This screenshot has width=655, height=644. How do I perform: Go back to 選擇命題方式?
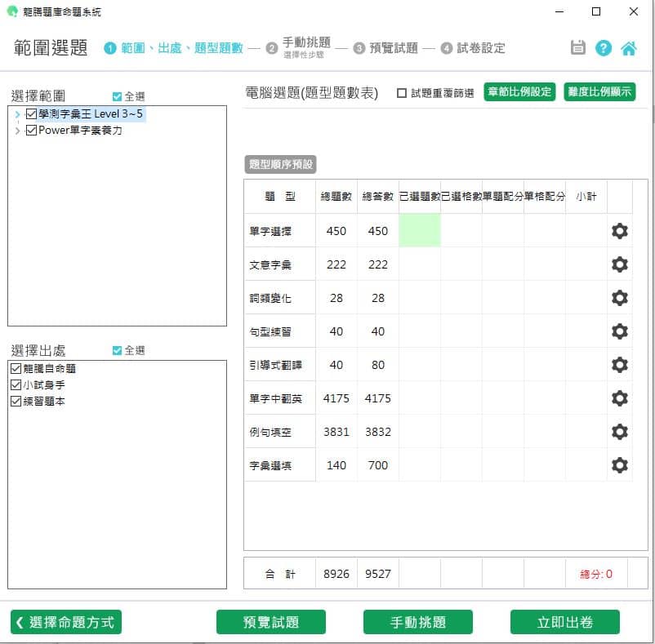point(66,622)
